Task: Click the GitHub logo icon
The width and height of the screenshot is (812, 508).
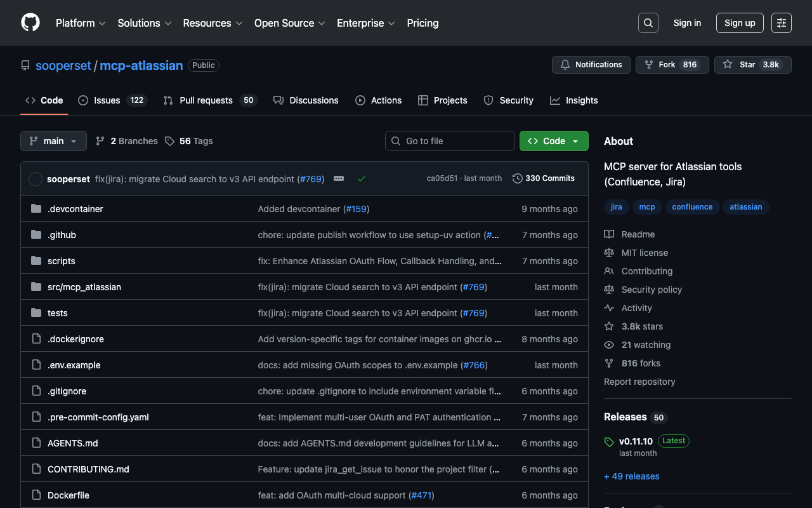Action: point(30,23)
